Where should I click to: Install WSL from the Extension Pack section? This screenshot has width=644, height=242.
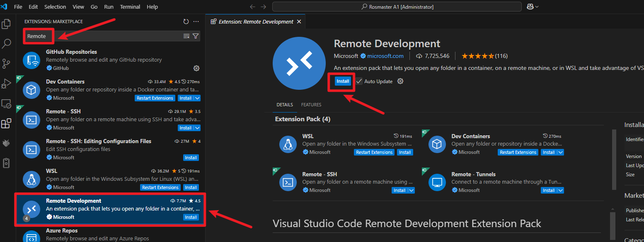405,152
